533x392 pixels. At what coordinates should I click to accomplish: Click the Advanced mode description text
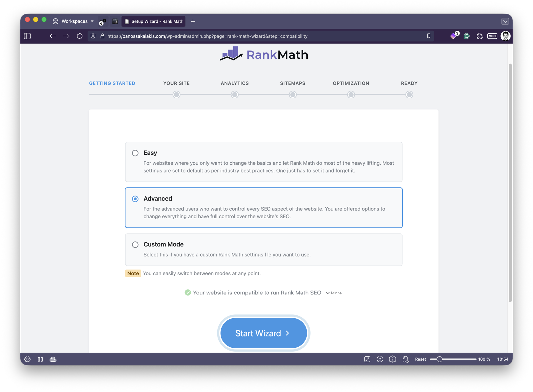pyautogui.click(x=264, y=213)
